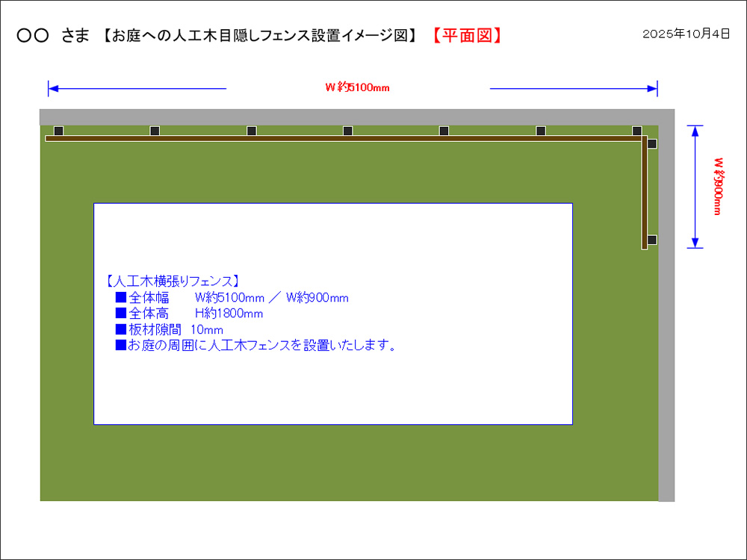
Task: Select the horizontal W約5100mm dimension label
Action: [x=357, y=87]
